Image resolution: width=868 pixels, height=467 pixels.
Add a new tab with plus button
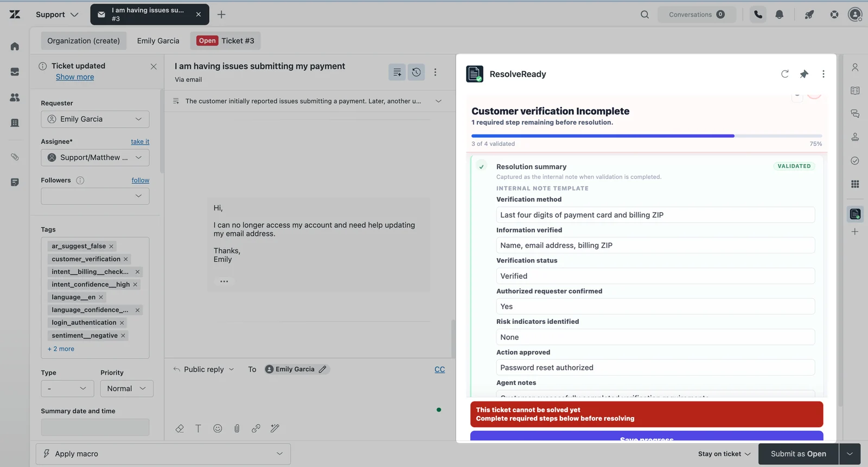coord(221,15)
